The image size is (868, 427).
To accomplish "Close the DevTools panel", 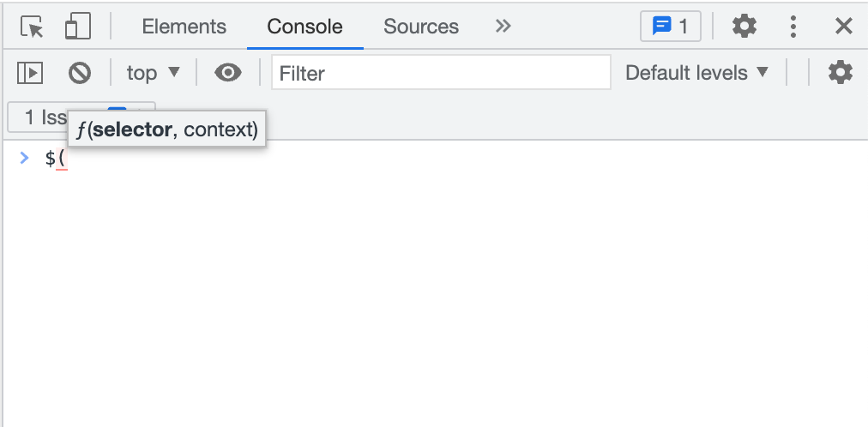I will pos(844,27).
